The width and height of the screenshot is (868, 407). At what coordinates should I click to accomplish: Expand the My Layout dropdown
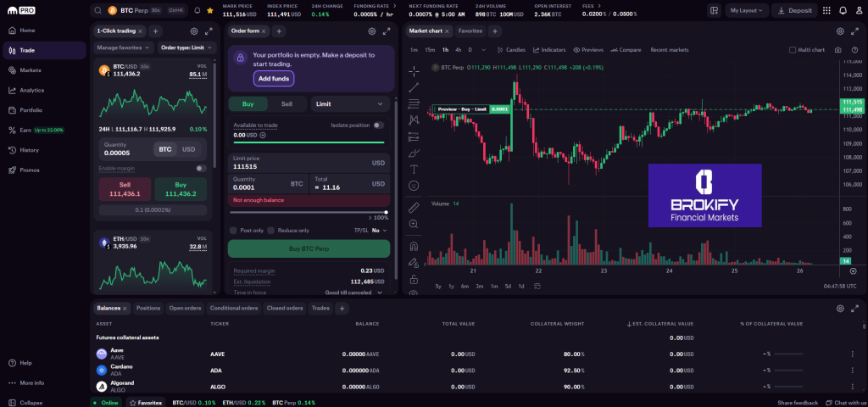tap(746, 10)
